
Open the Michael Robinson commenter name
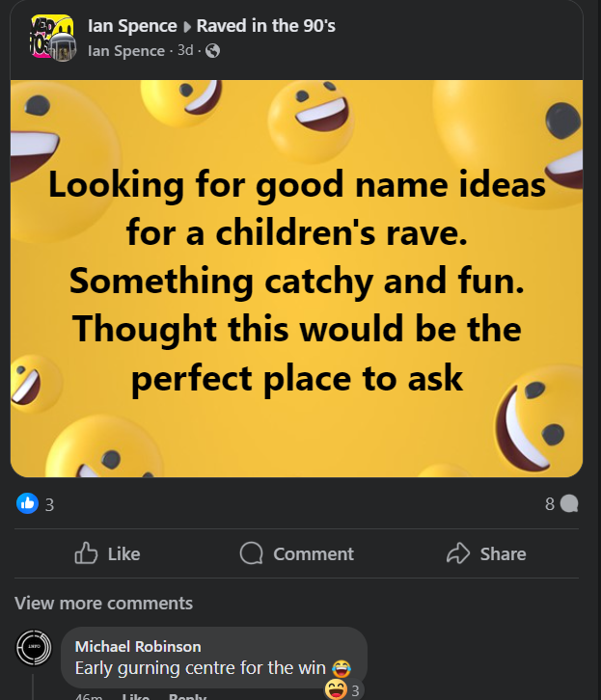[137, 646]
